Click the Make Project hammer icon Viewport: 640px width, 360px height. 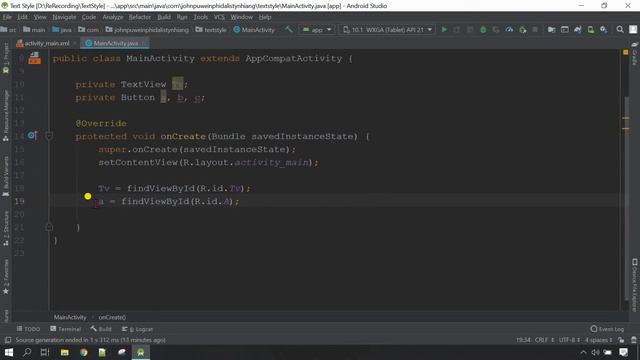pos(289,29)
